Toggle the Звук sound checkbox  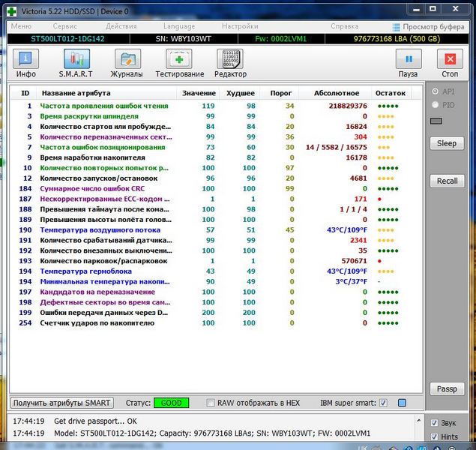point(435,422)
